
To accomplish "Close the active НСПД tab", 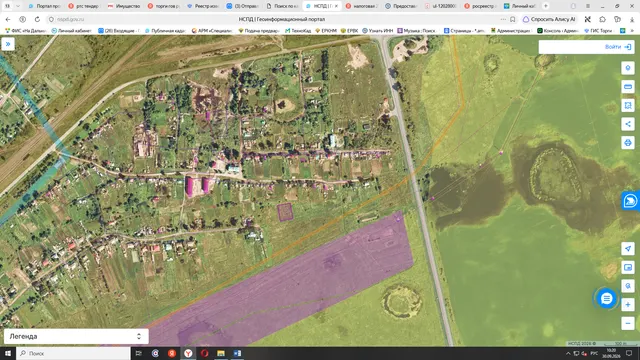I will (336, 6).
